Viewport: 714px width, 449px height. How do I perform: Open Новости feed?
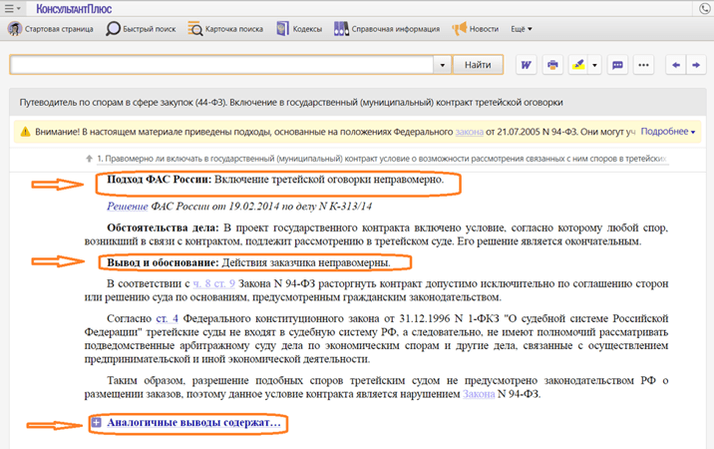[x=476, y=29]
